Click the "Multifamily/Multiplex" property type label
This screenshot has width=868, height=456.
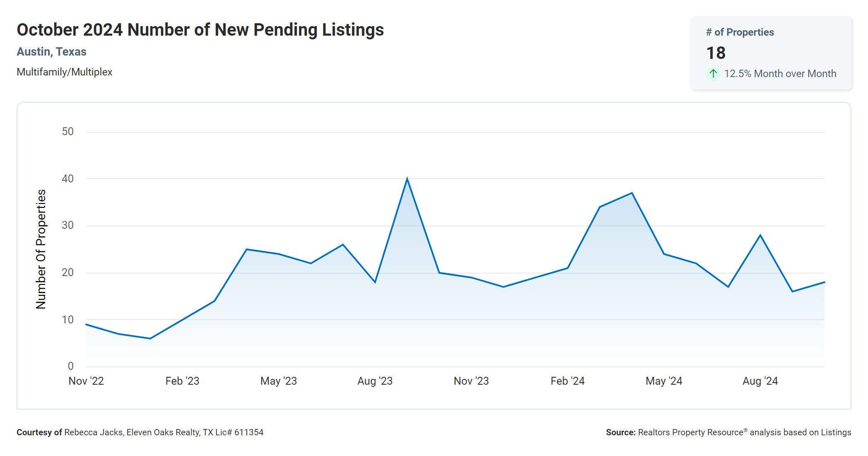pos(64,72)
